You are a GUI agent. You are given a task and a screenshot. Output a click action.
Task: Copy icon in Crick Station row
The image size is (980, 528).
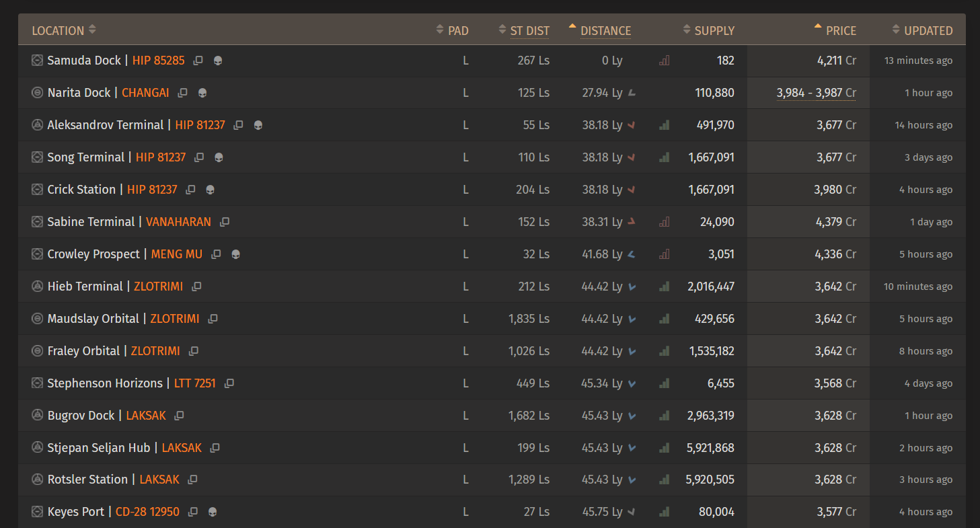[x=190, y=190]
